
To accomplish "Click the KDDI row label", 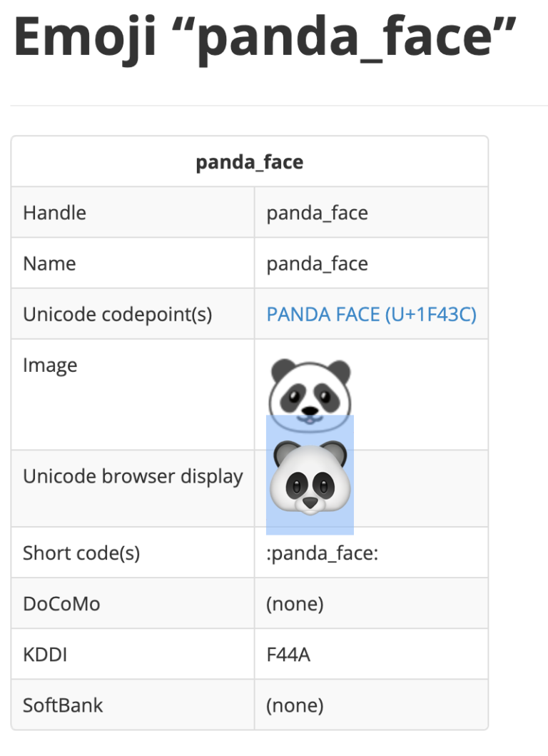I will [45, 655].
